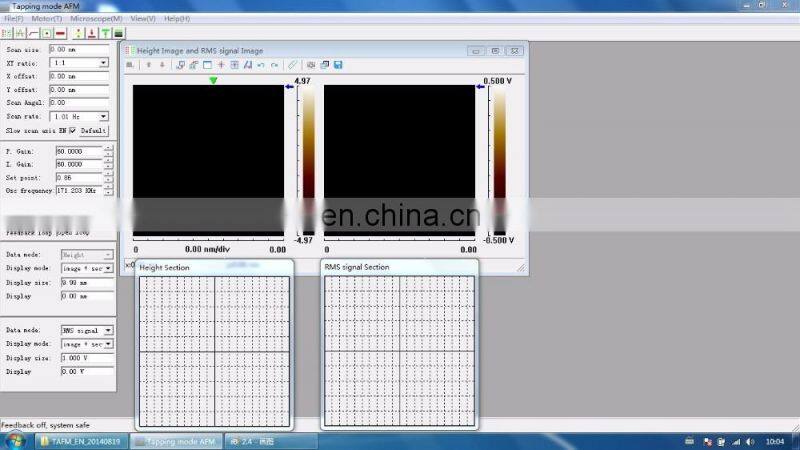The image size is (800, 450).
Task: Decrease I. Gain with the down stepper
Action: point(108,167)
